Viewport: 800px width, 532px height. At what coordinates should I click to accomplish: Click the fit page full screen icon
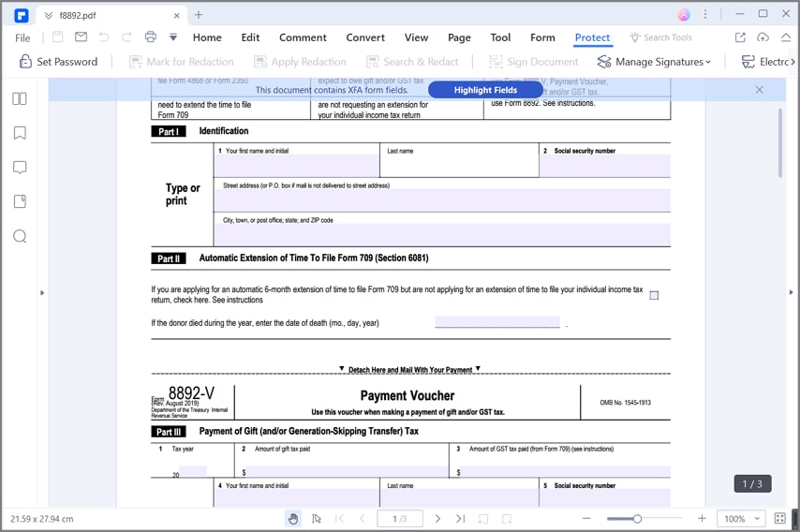(780, 519)
